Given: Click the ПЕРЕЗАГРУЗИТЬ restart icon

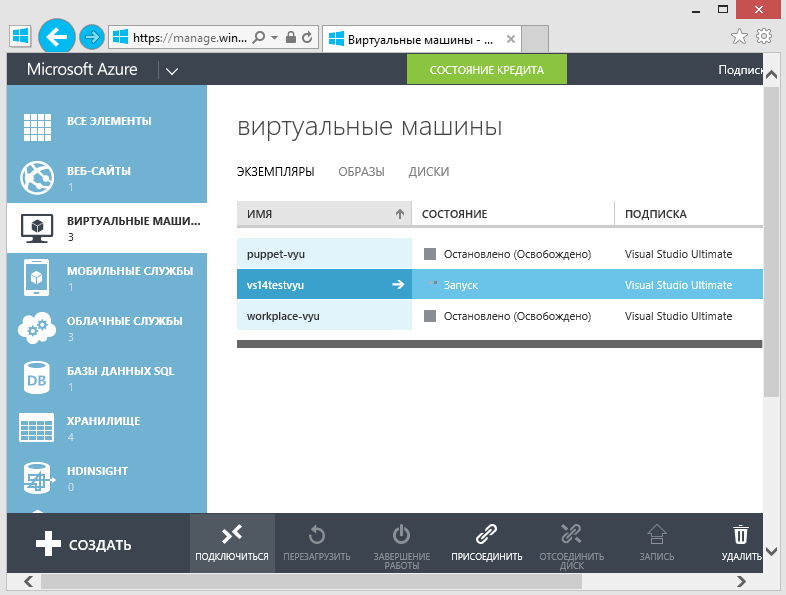Looking at the screenshot, I should [x=317, y=535].
